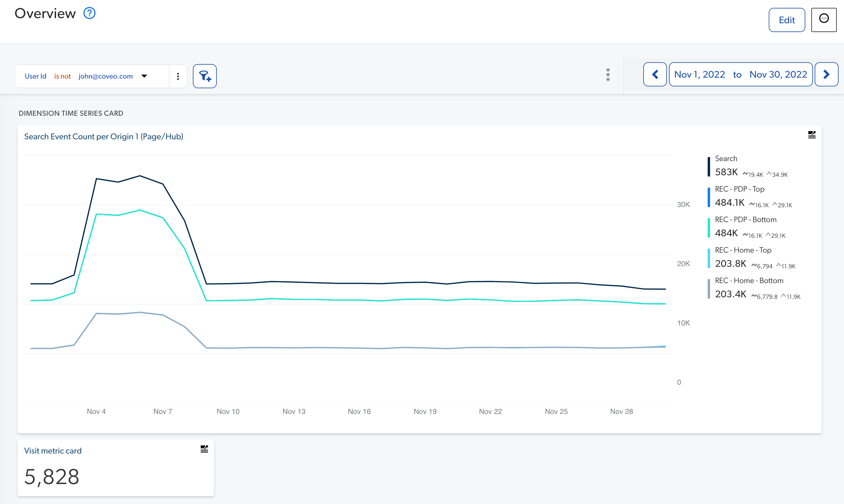Open the settings icon at the top right
This screenshot has width=844, height=504.
824,19
